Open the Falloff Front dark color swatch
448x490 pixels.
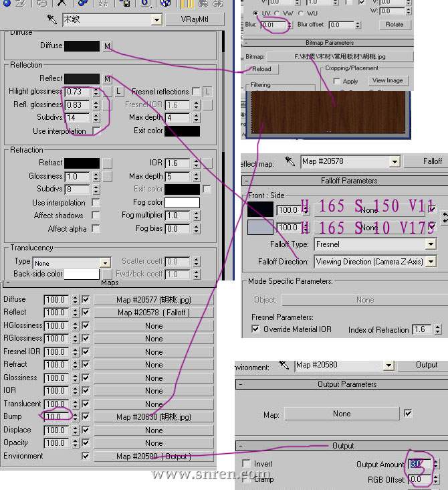tap(260, 209)
